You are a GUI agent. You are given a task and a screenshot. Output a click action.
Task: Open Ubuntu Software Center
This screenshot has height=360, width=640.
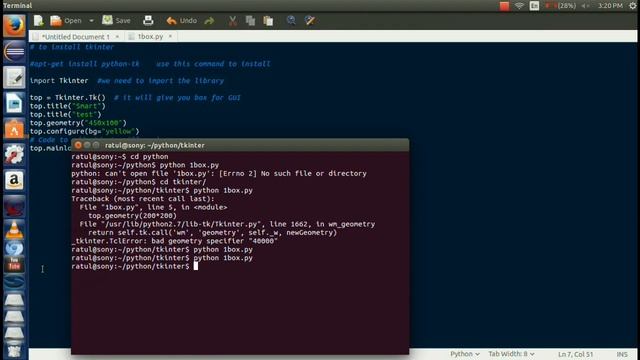point(14,129)
